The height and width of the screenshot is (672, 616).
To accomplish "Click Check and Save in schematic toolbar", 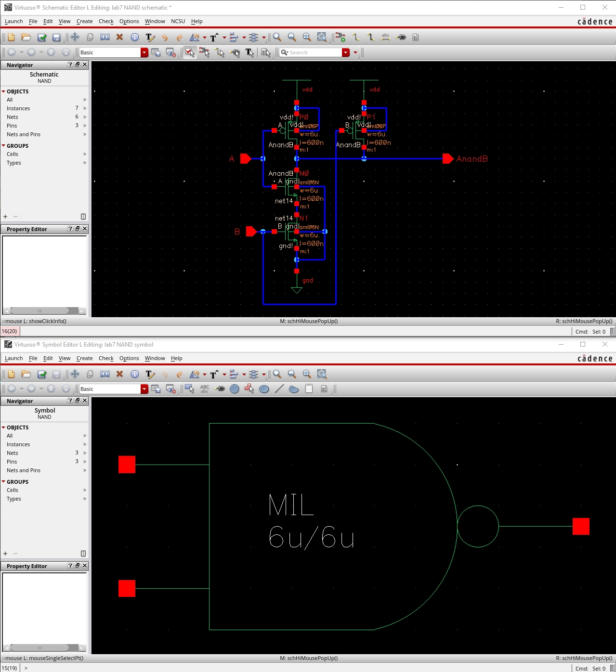I will (x=42, y=37).
